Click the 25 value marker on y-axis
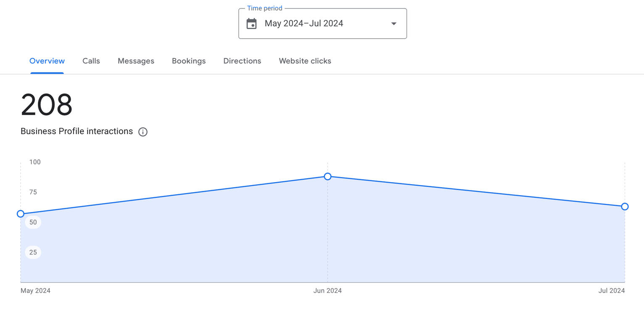644x312 pixels. pyautogui.click(x=32, y=252)
